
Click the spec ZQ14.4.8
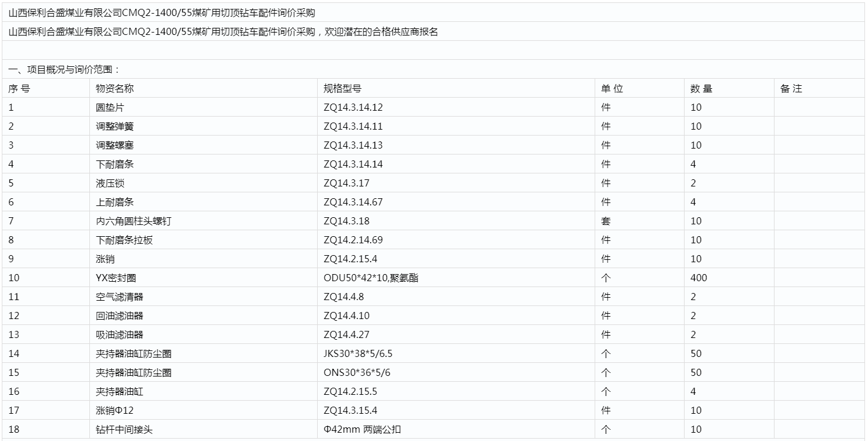(344, 297)
